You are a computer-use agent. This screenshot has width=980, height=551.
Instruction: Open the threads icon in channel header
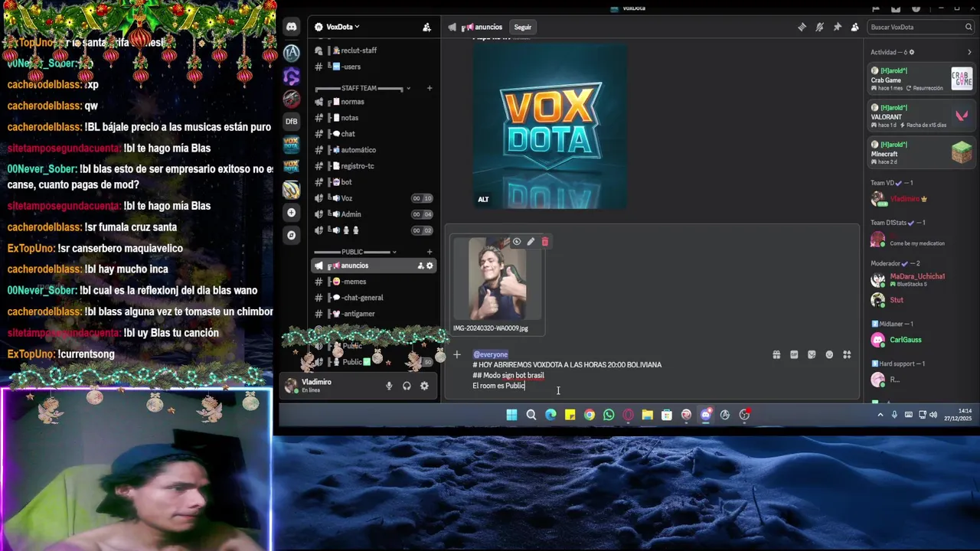802,27
